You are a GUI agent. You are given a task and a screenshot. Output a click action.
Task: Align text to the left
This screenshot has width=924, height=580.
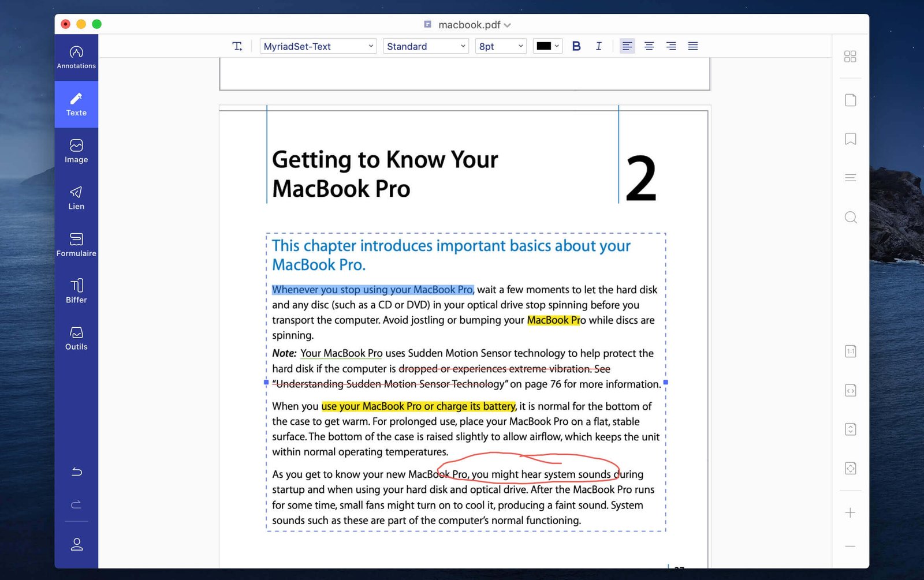click(x=627, y=46)
